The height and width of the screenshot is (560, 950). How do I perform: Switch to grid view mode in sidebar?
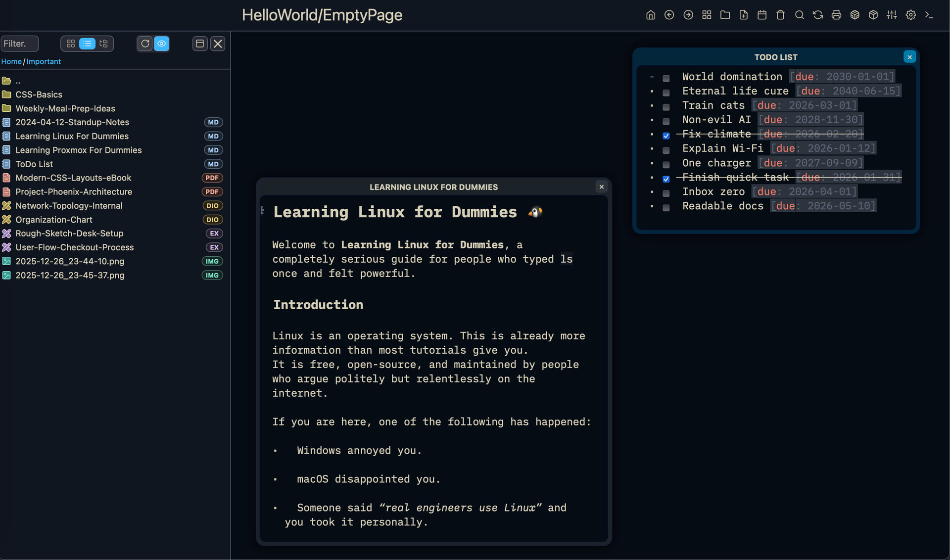pyautogui.click(x=71, y=44)
